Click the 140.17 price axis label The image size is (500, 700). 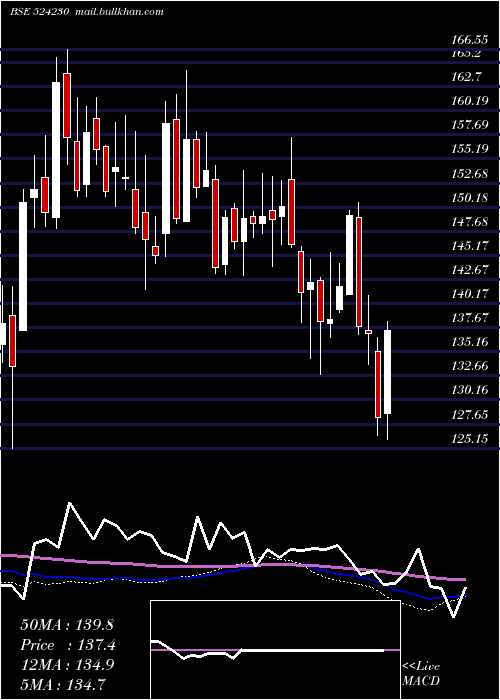coord(469,294)
